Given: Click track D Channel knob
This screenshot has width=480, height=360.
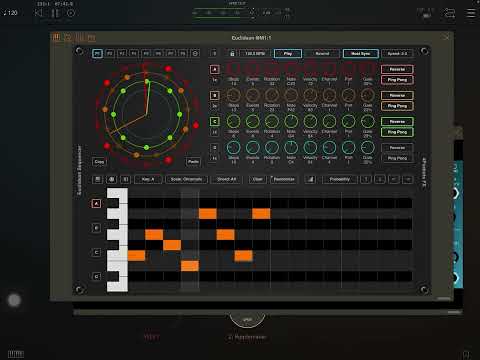Looking at the screenshot, I should pyautogui.click(x=329, y=148).
